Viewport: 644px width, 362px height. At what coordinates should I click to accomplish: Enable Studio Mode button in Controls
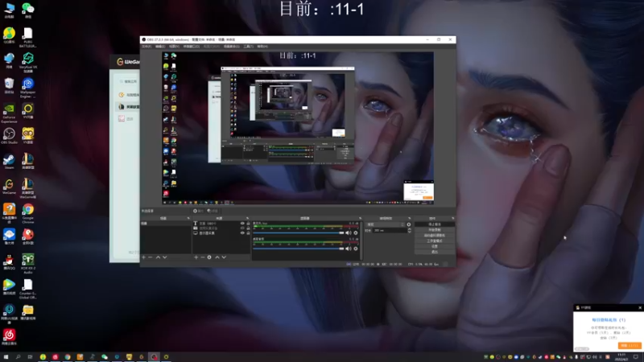coord(435,241)
